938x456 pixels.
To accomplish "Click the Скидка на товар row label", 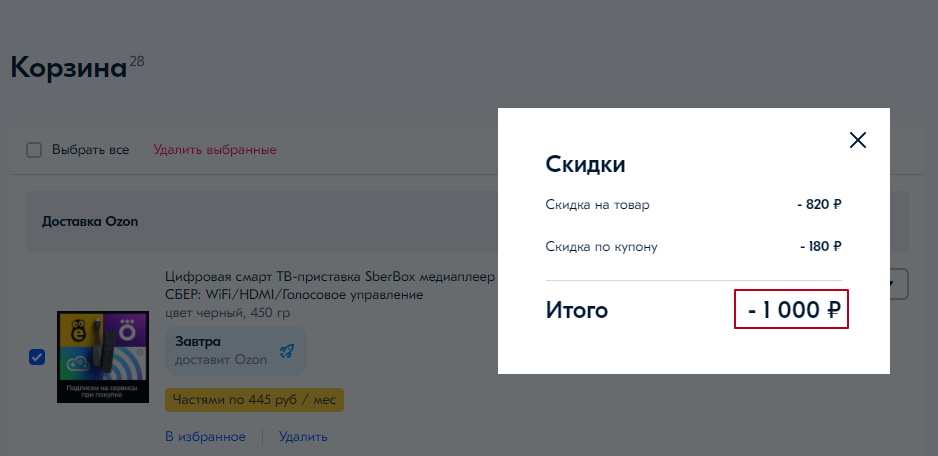I will [598, 205].
